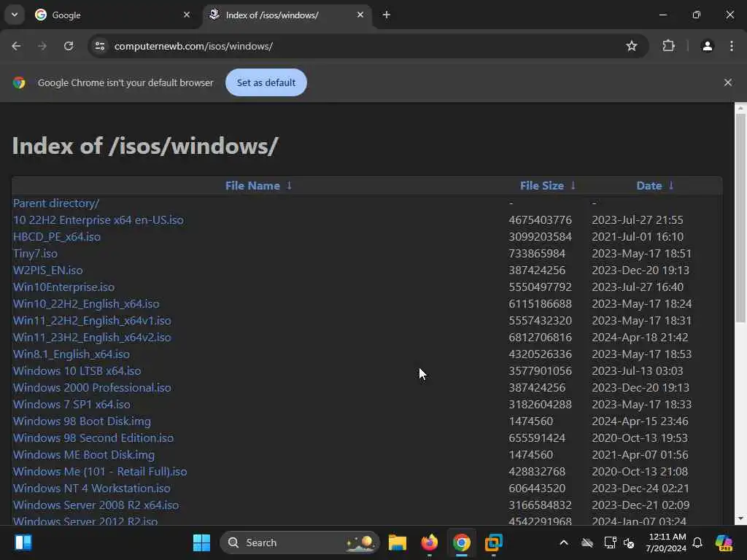
Task: Click the taskbar Search box
Action: [x=300, y=542]
